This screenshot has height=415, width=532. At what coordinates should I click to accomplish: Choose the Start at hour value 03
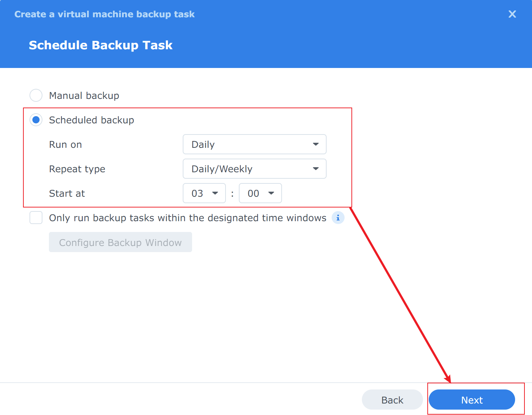tap(198, 193)
